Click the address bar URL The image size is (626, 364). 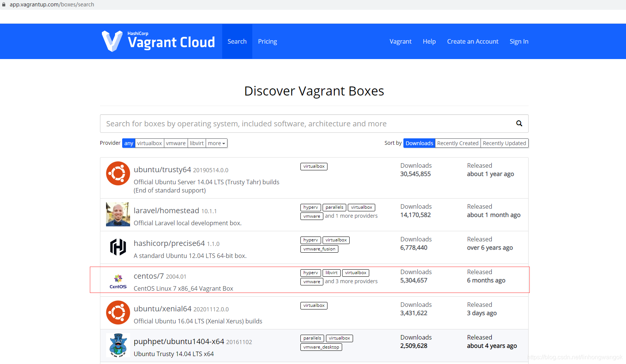coord(52,5)
